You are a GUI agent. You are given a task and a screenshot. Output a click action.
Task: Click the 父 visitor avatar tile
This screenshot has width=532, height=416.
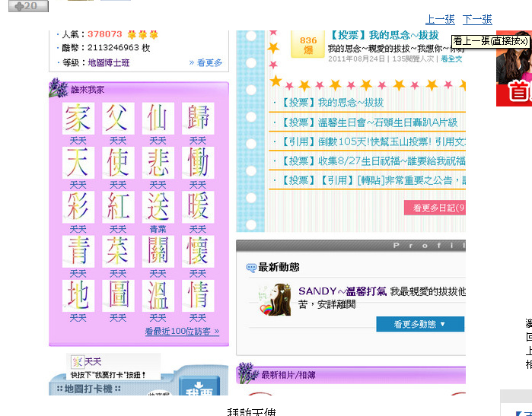tap(118, 119)
